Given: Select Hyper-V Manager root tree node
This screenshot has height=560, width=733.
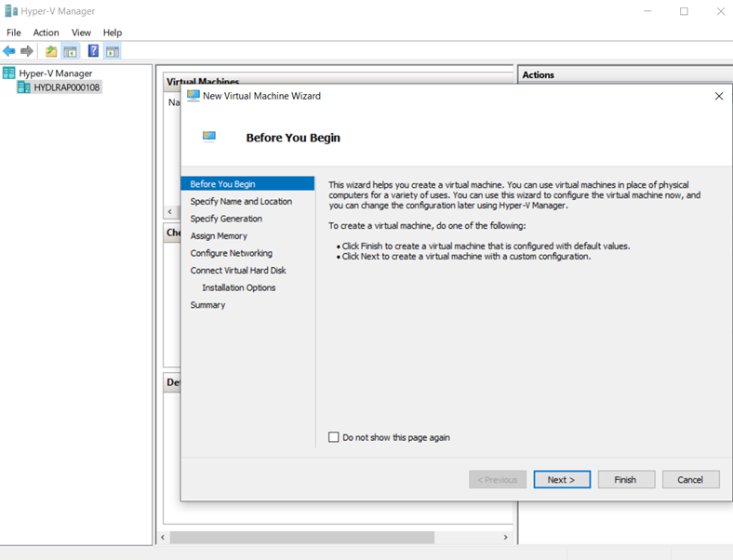Looking at the screenshot, I should point(56,73).
